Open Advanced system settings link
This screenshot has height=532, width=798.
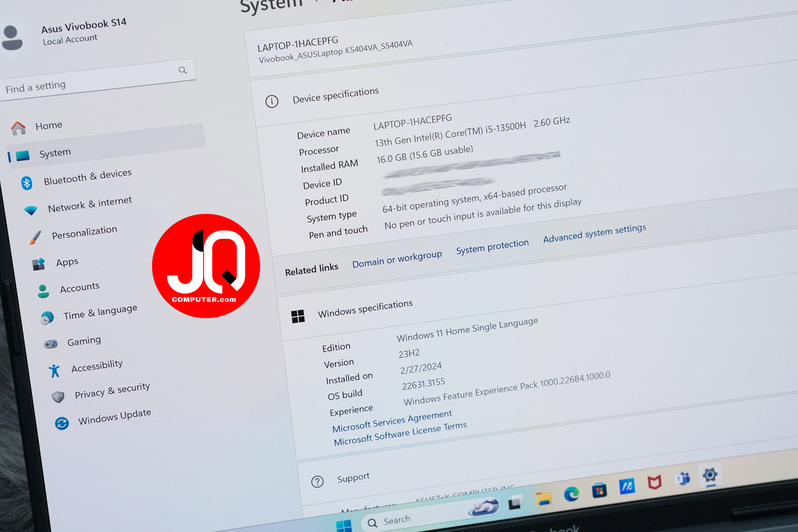[595, 233]
